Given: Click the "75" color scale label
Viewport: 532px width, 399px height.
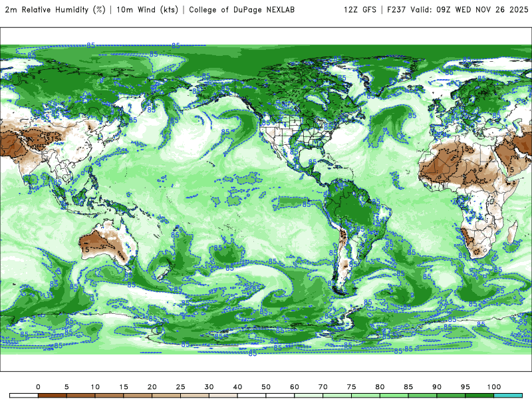Looking at the screenshot, I should pos(352,387).
